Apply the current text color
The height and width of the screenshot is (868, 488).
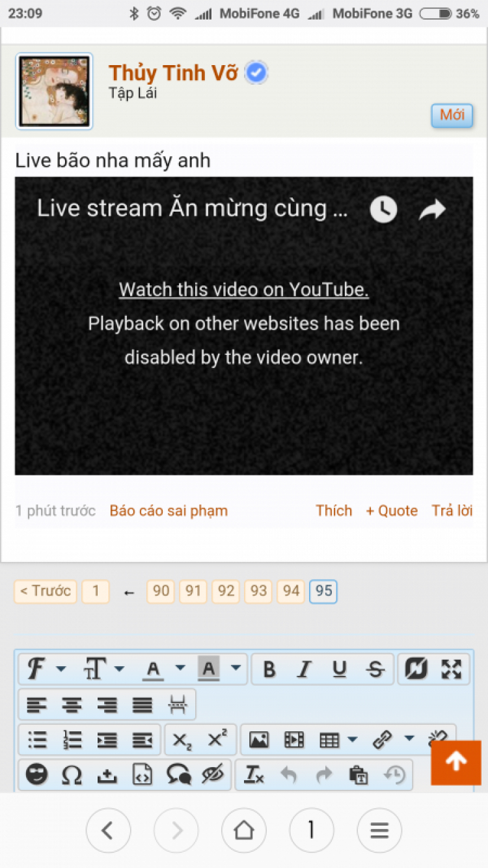coord(154,669)
